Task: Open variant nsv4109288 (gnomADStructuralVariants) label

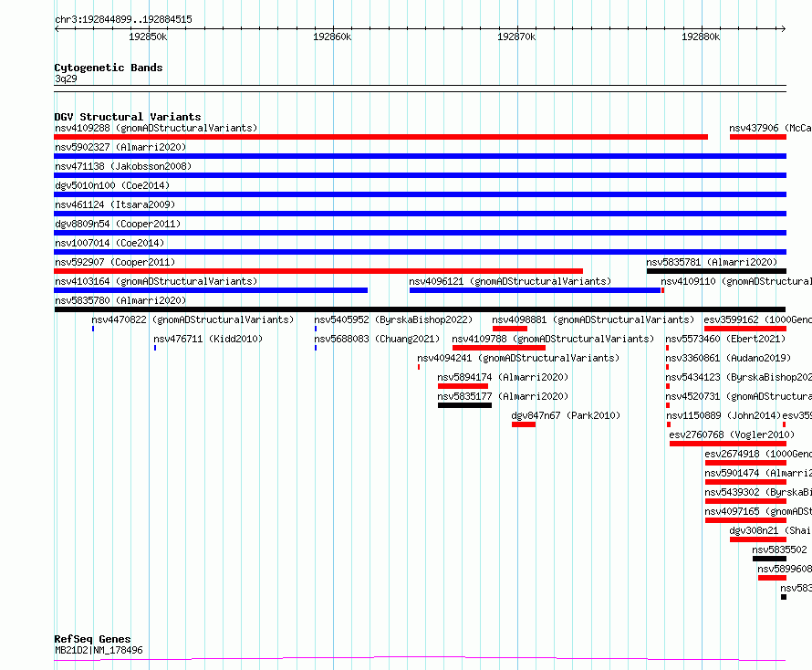Action: coord(156,128)
